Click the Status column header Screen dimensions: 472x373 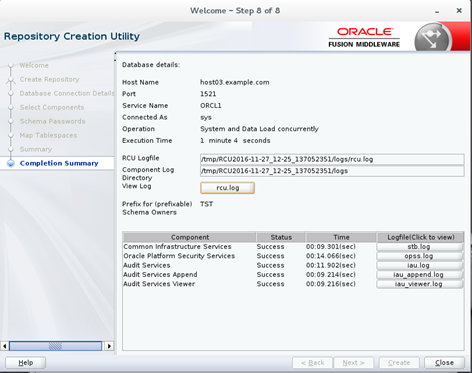pos(281,237)
